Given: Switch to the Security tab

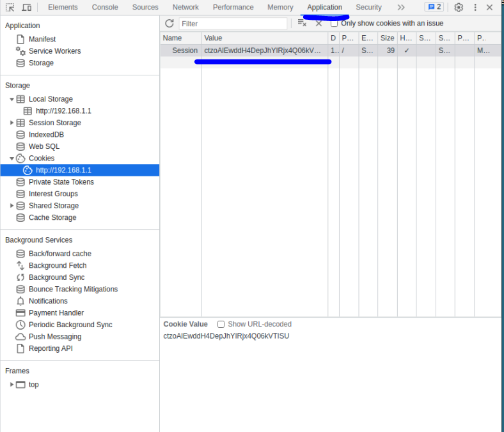Looking at the screenshot, I should coord(368,7).
